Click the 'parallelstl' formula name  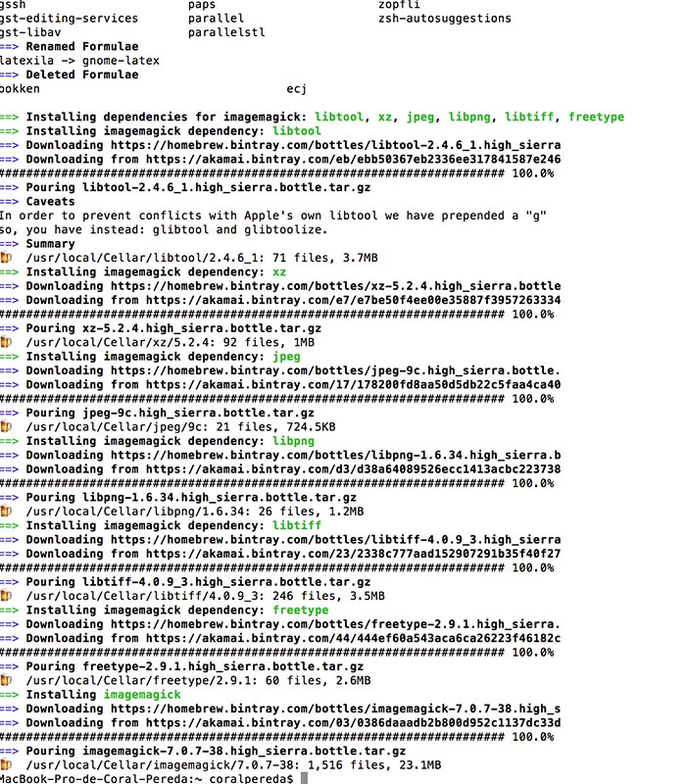pyautogui.click(x=226, y=32)
